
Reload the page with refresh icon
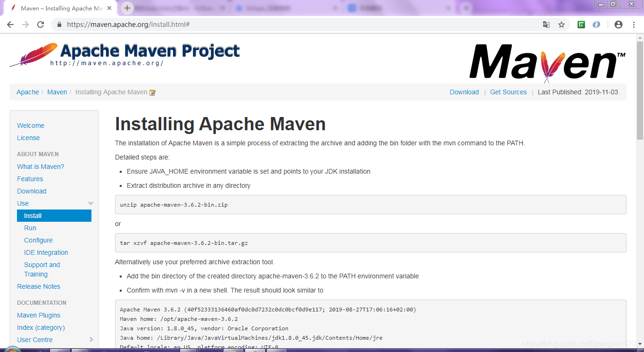tap(41, 25)
